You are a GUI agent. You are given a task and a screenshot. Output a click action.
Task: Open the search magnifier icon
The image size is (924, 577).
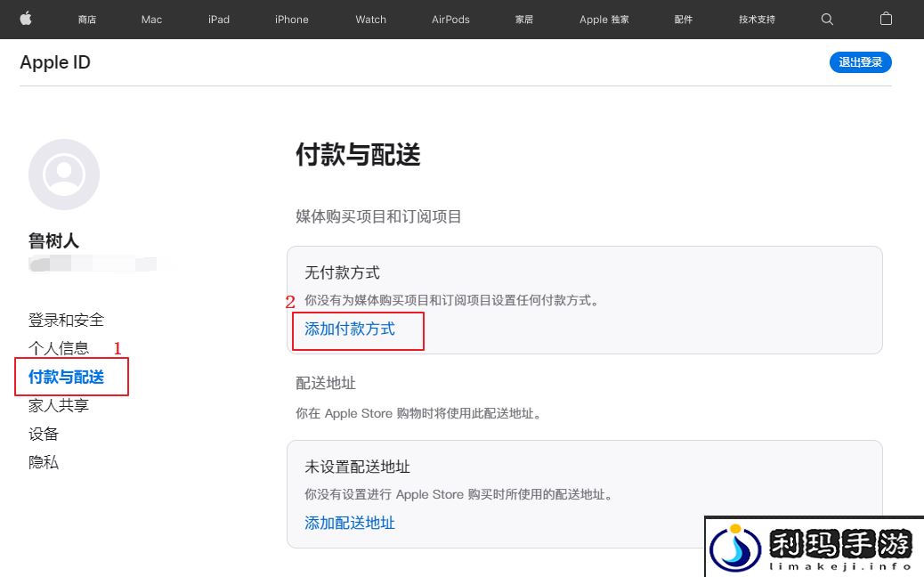pyautogui.click(x=827, y=20)
